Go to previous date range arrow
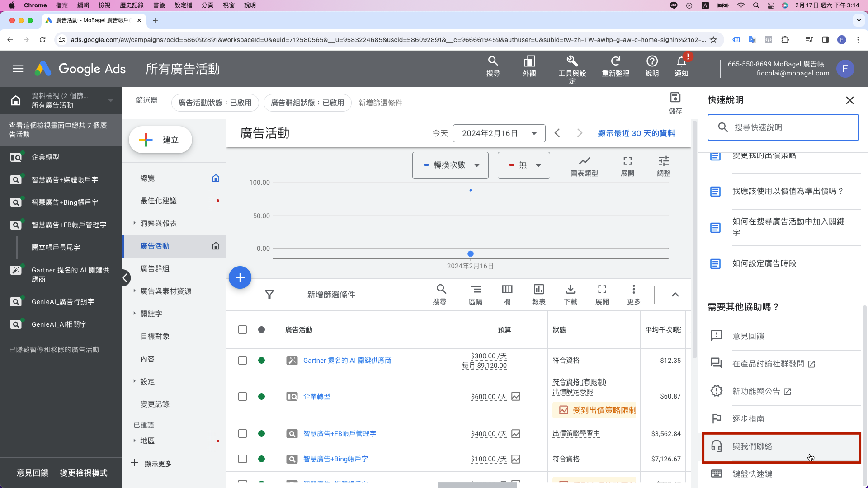 click(557, 133)
